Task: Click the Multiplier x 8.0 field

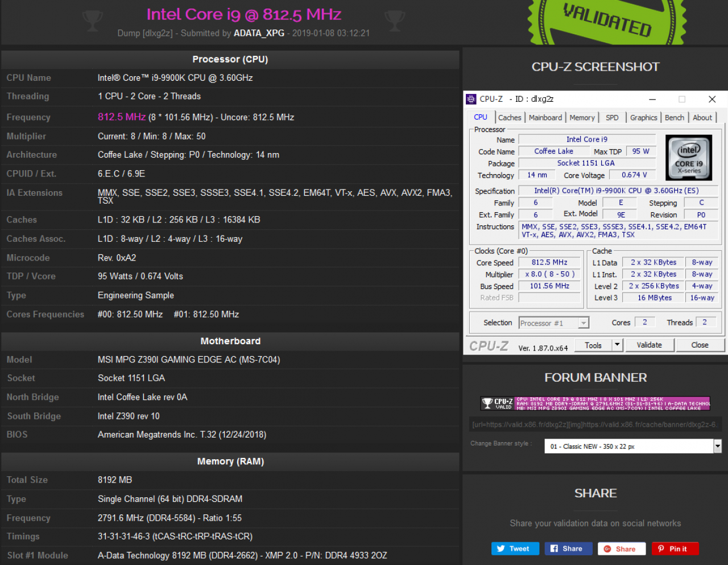Action: click(549, 274)
